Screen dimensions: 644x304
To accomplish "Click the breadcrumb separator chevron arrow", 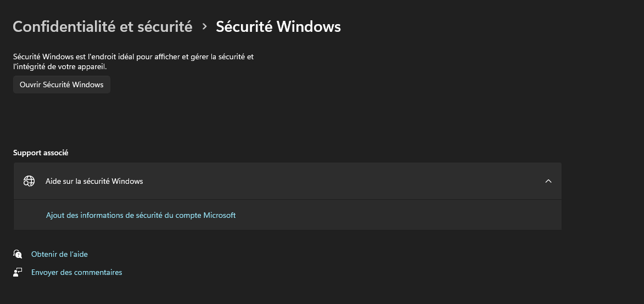I will coord(204,26).
